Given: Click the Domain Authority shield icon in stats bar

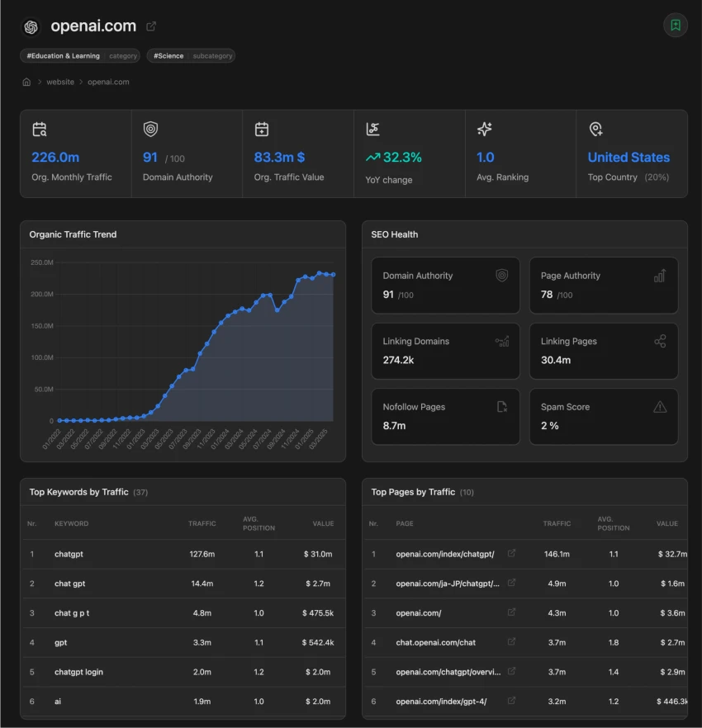Looking at the screenshot, I should [x=150, y=129].
